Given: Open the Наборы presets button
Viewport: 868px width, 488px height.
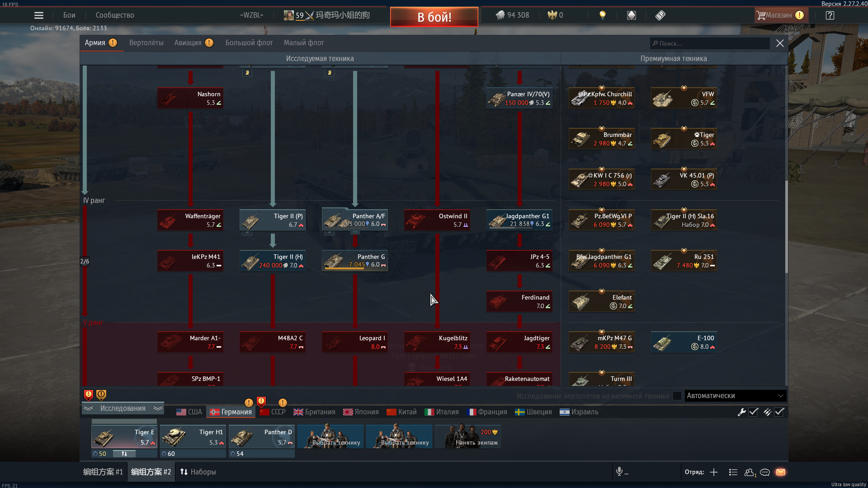Looking at the screenshot, I should [x=198, y=472].
